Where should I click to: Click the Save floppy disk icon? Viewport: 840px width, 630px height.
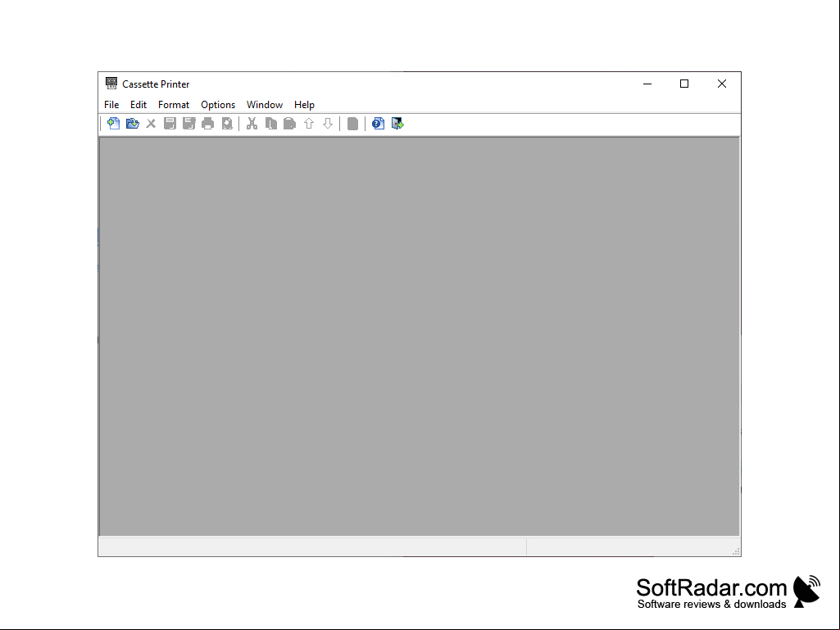[x=170, y=124]
